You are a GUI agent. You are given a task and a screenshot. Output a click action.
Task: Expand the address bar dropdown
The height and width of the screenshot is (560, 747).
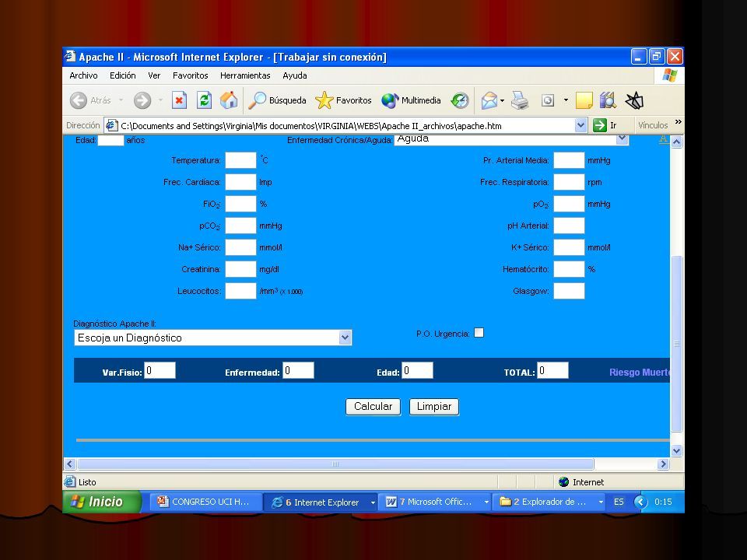pyautogui.click(x=580, y=125)
